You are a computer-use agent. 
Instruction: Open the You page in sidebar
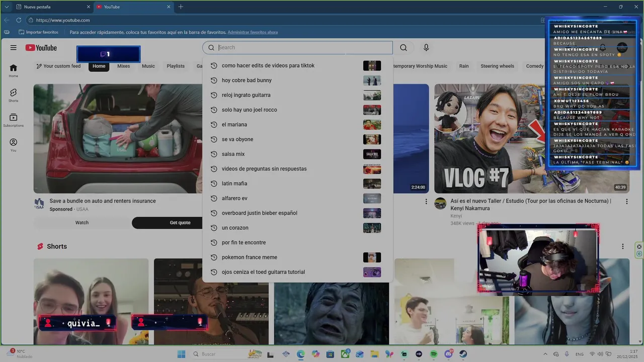click(13, 145)
